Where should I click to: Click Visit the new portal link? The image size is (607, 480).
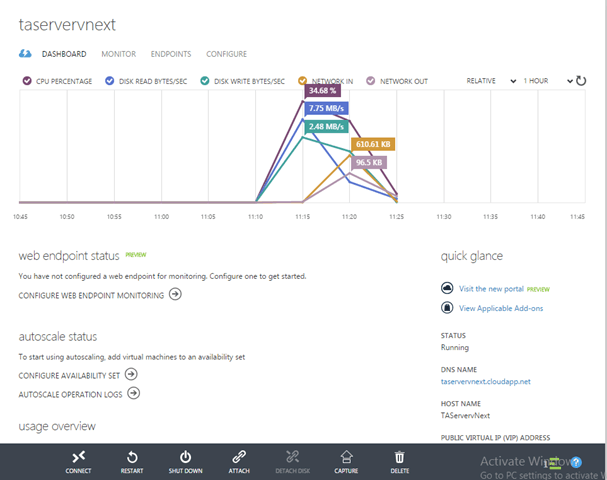click(491, 289)
